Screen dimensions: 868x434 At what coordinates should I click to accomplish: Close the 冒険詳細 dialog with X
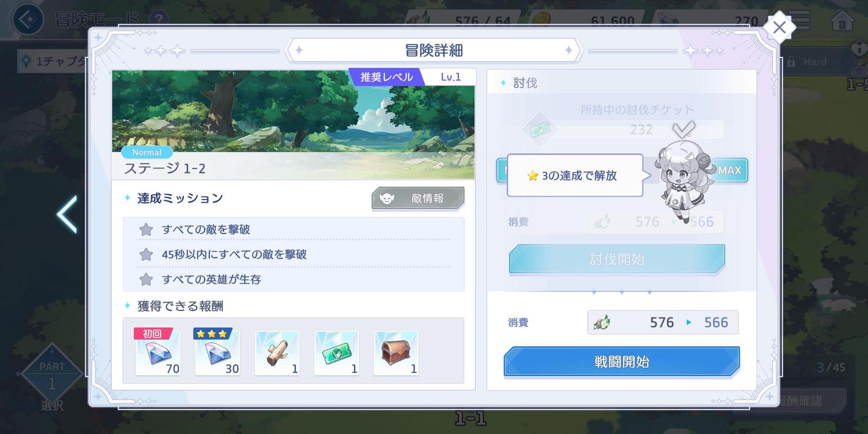point(779,28)
